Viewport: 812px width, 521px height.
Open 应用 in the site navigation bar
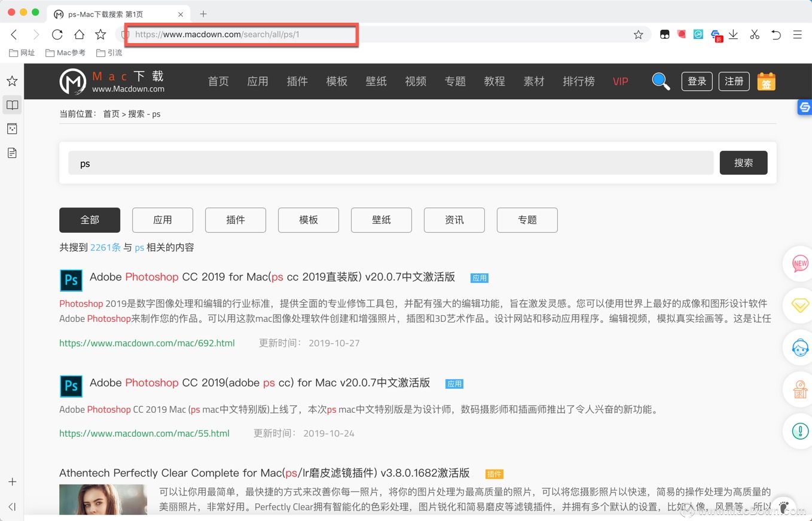click(258, 81)
